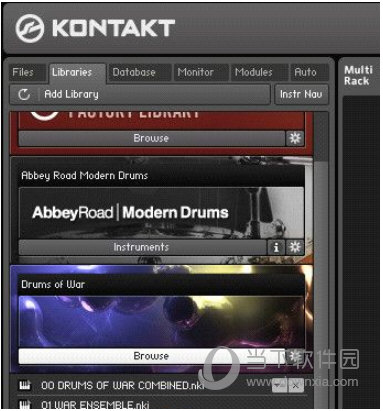Open the Auto tab
Screen dimensions: 383x411
309,72
